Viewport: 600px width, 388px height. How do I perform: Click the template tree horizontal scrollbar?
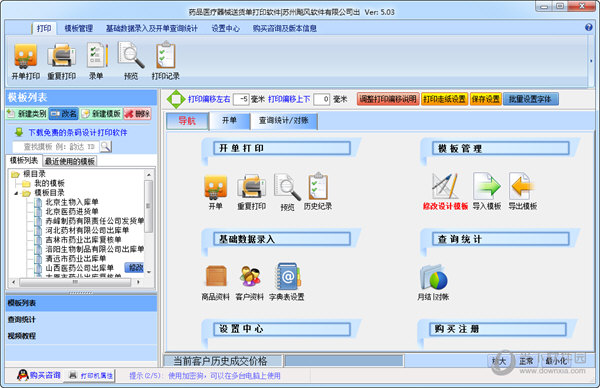[75, 282]
